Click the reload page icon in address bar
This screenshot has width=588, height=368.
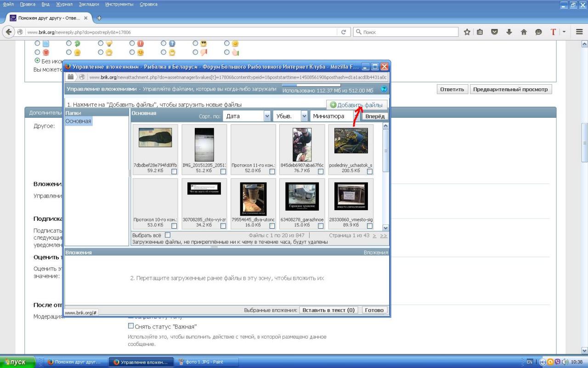(x=343, y=32)
